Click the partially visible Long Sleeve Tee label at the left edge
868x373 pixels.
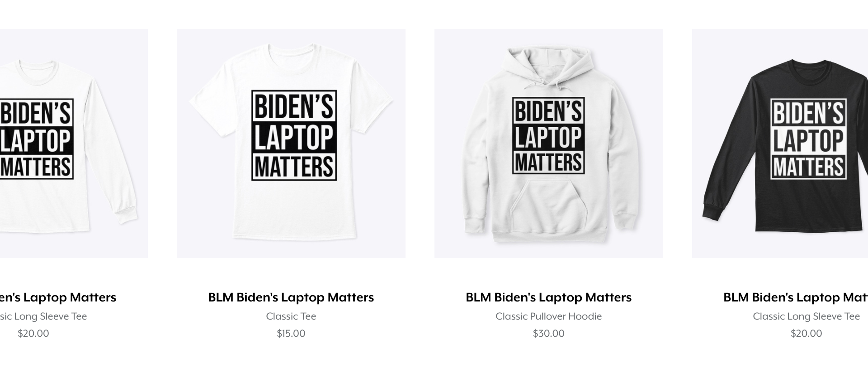(43, 316)
